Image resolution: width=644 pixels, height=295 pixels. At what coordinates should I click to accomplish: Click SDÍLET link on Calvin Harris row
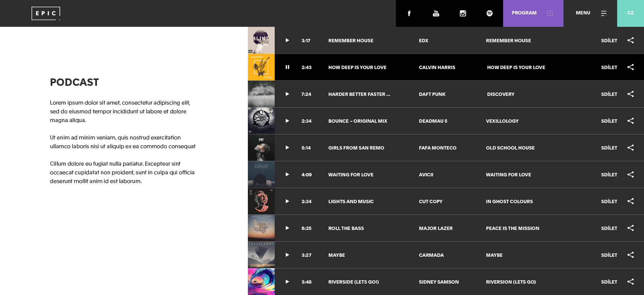pyautogui.click(x=609, y=67)
